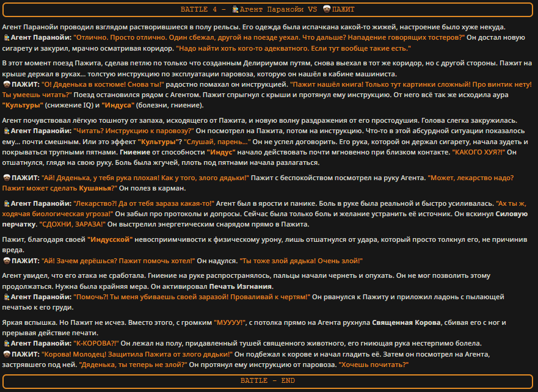Screen dimensions: 538x392
Task: Click the orange "МУУУУ!" exclamation
Action: tap(230, 323)
